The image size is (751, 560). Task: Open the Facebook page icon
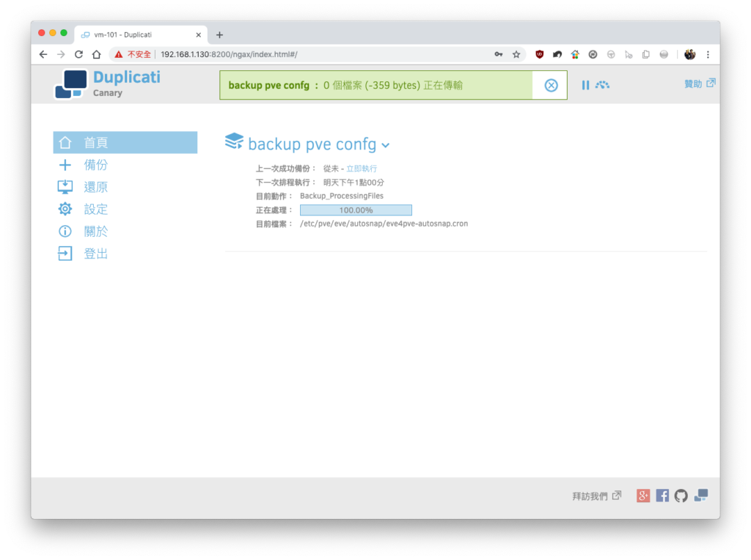[662, 495]
